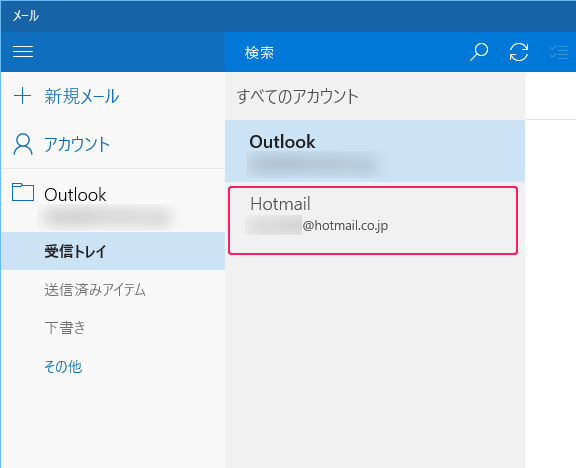
Task: Click the plus icon for new mail
Action: coord(22,96)
